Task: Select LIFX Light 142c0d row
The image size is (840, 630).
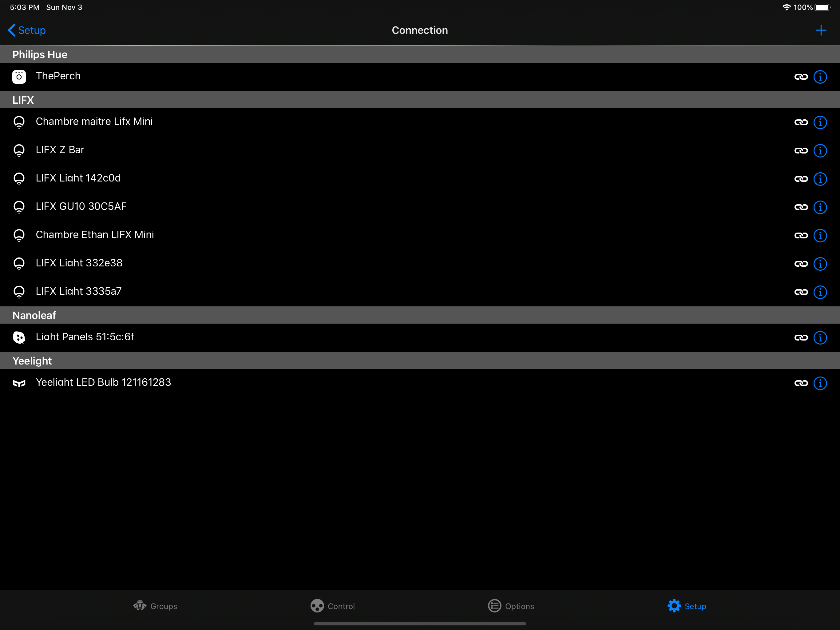Action: click(x=420, y=179)
